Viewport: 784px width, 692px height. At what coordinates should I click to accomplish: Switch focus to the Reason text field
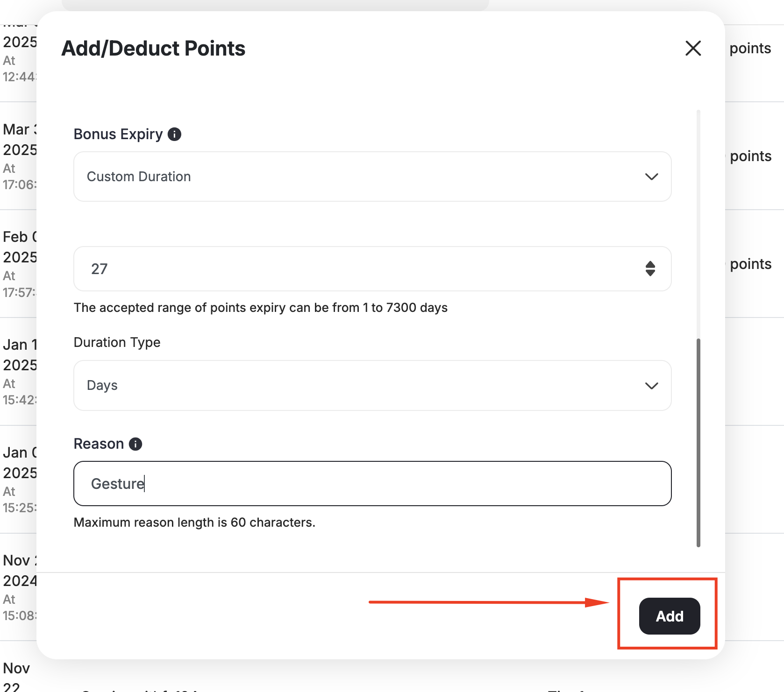click(x=372, y=484)
